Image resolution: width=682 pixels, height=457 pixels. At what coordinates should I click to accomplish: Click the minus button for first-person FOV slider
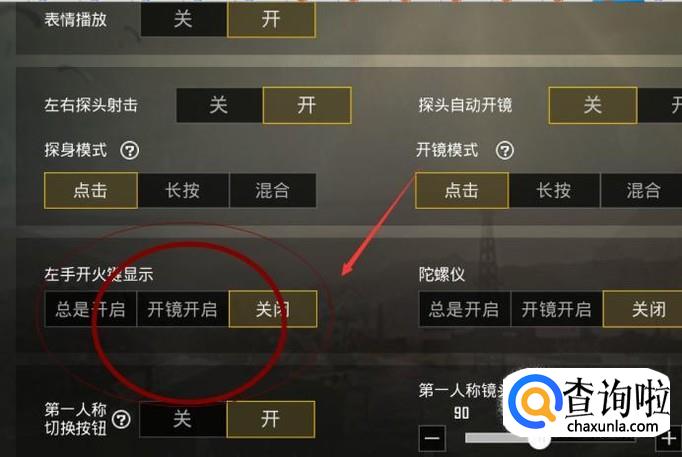432,438
